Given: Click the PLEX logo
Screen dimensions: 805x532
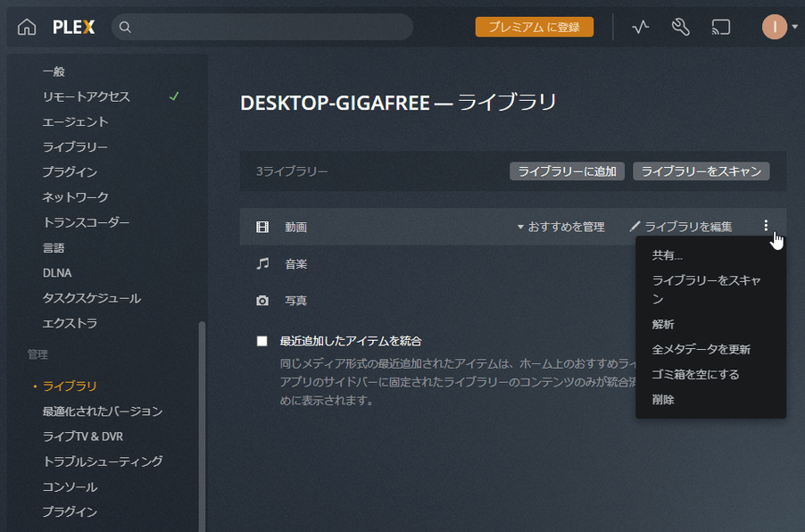Looking at the screenshot, I should click(x=74, y=27).
